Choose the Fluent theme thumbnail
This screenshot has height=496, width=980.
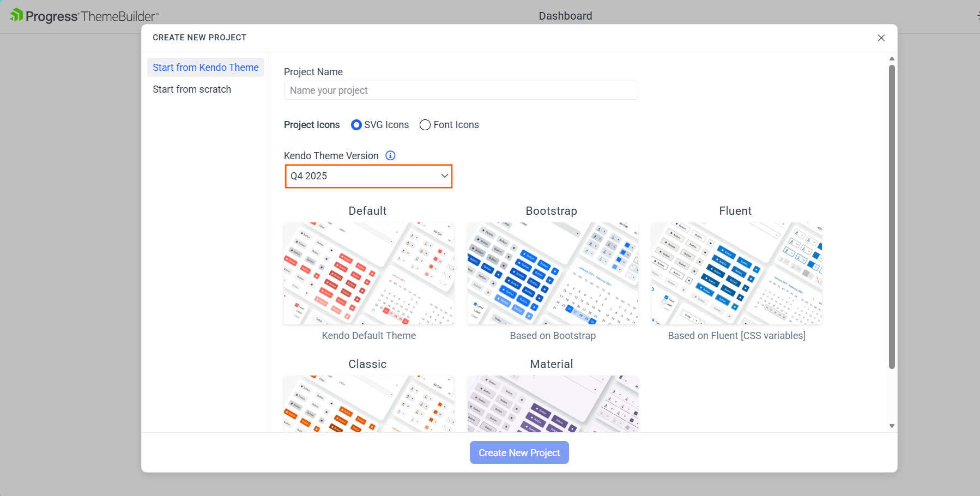point(737,274)
